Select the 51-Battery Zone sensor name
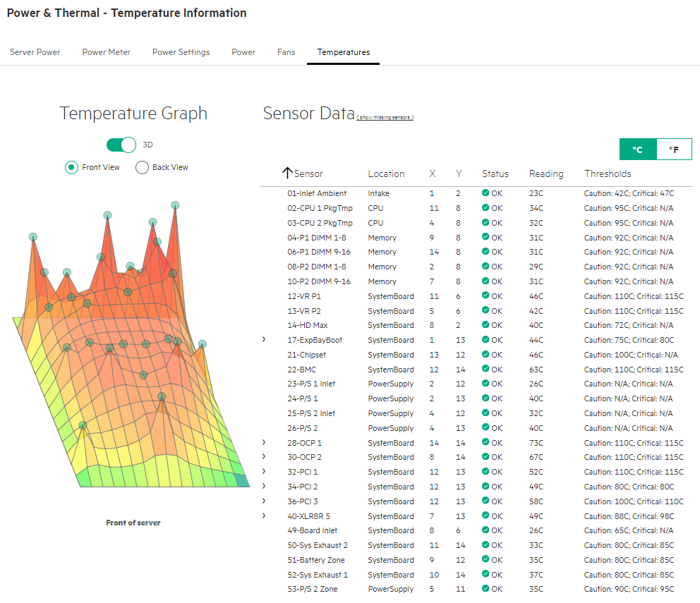The width and height of the screenshot is (700, 603). pyautogui.click(x=316, y=560)
